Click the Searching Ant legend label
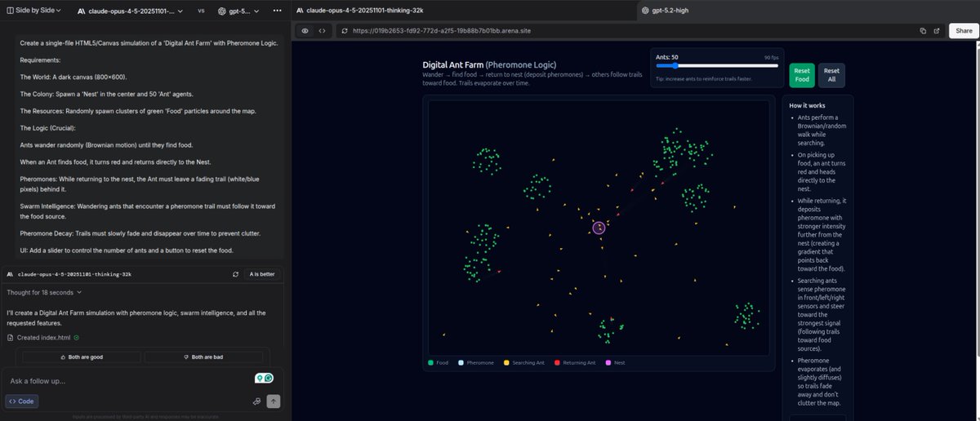980x421 pixels. coord(529,362)
